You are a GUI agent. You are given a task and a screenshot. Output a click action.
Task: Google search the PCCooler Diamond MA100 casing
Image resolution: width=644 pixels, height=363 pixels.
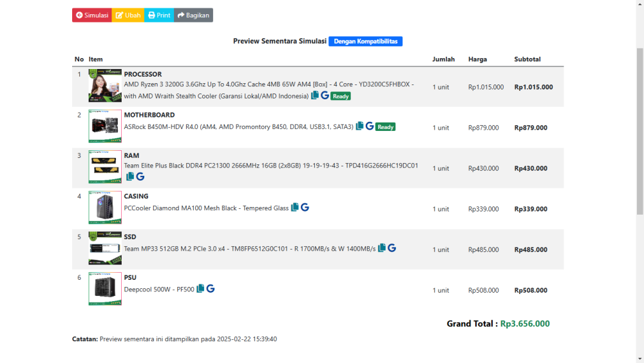point(305,207)
